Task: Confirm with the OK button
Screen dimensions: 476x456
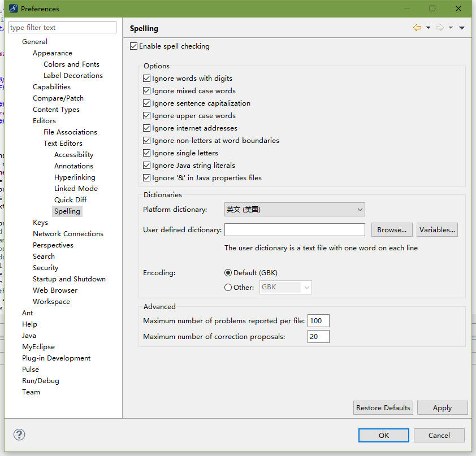Action: pos(384,435)
